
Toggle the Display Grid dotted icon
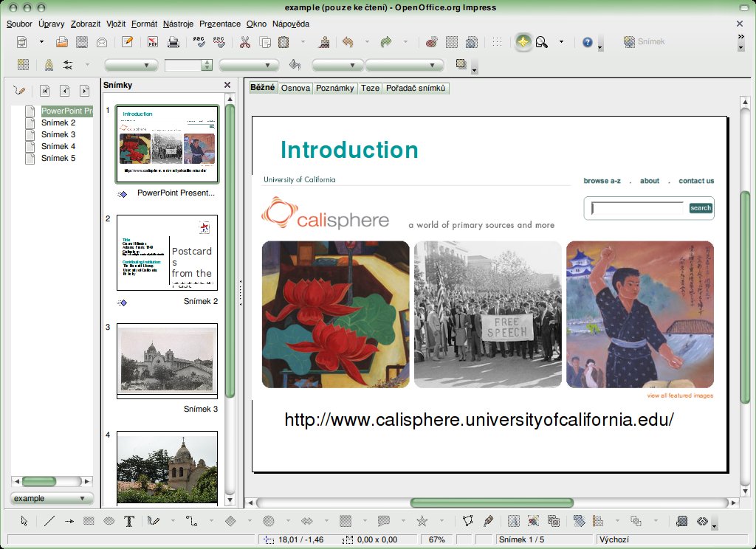[498, 42]
